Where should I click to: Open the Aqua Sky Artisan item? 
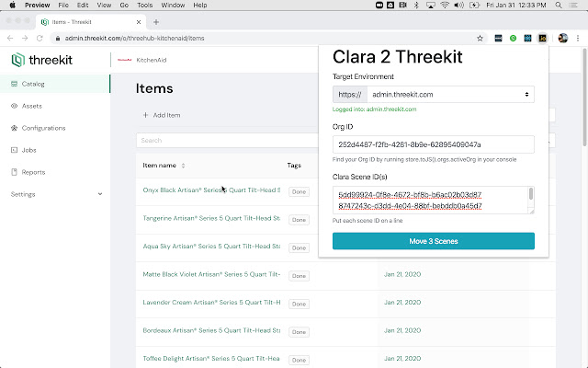pyautogui.click(x=211, y=247)
